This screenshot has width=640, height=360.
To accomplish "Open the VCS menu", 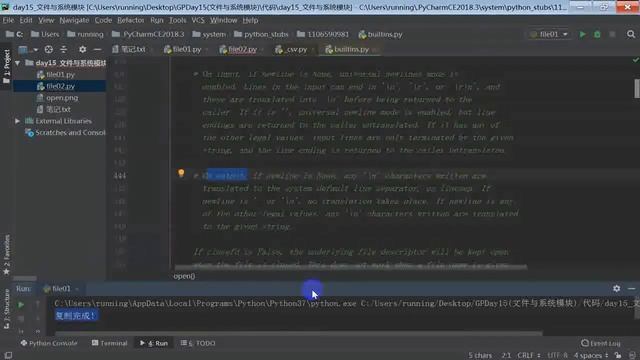I will [198, 20].
